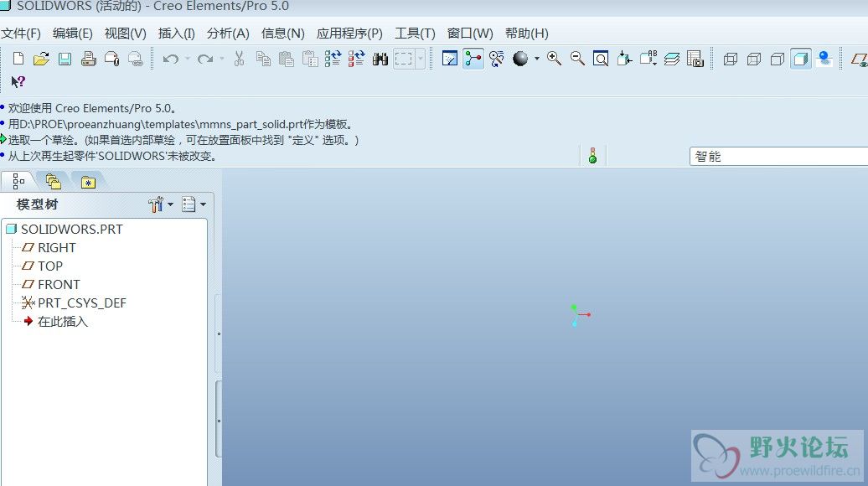
Task: Open the red Regeneration Manager icon
Action: tap(357, 59)
